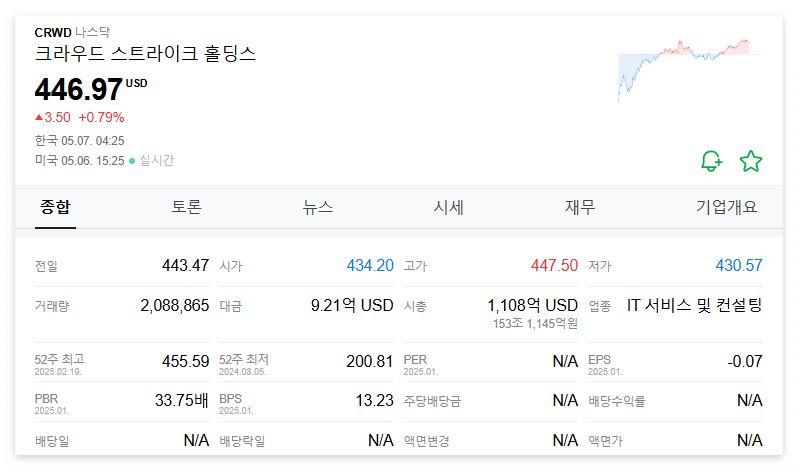Click the trading value 9.21억 USD
798x470 pixels.
[352, 306]
